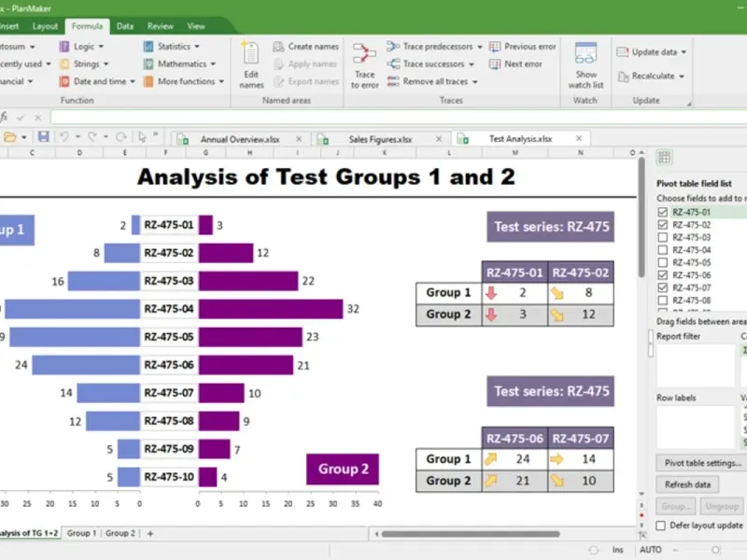Check the RZ-475-03 field
The height and width of the screenshot is (560, 747).
(x=662, y=237)
